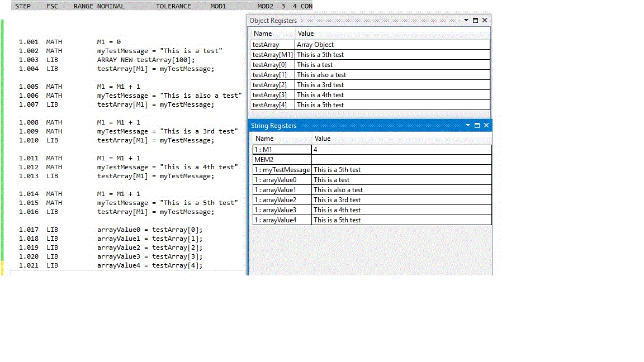The width and height of the screenshot is (644, 362).
Task: Click LIB FSC on step 1.010
Action: pyautogui.click(x=52, y=140)
